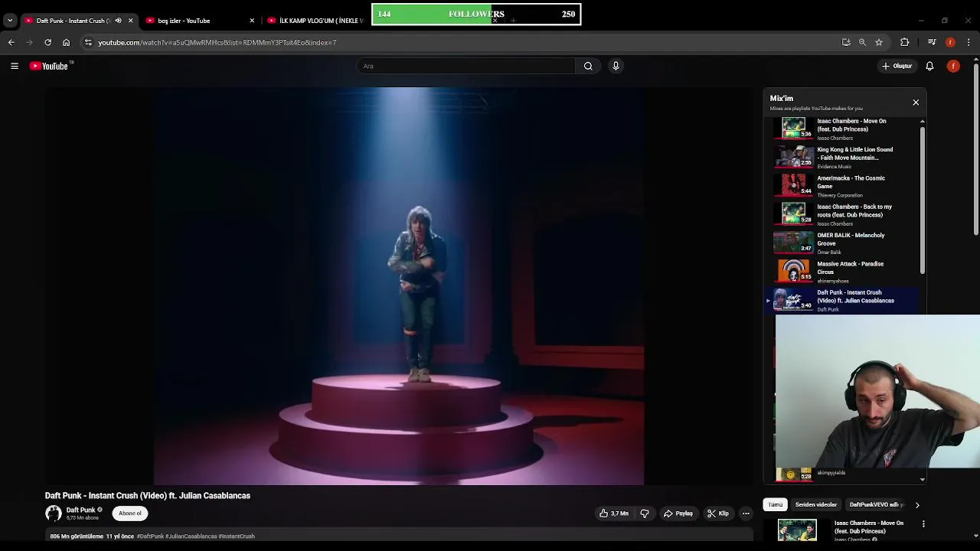Viewport: 980px width, 551px height.
Task: Open the tab search dropdown arrow
Action: coord(10,21)
